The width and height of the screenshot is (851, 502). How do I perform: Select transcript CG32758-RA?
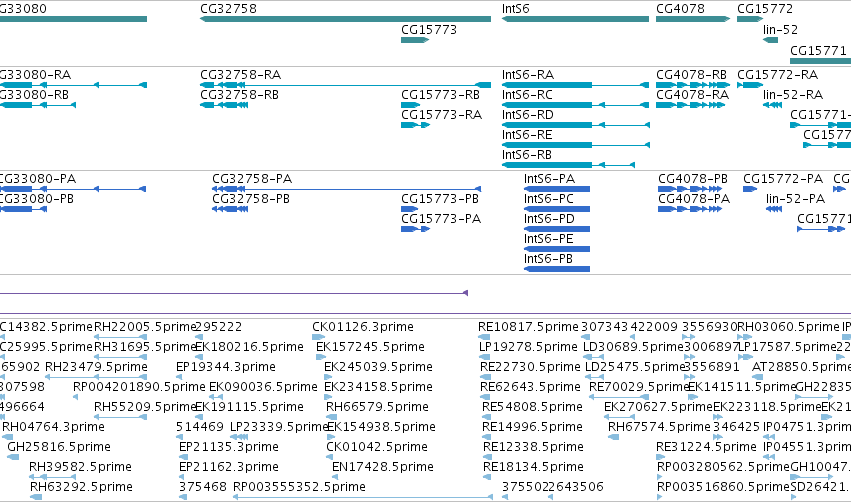345,85
